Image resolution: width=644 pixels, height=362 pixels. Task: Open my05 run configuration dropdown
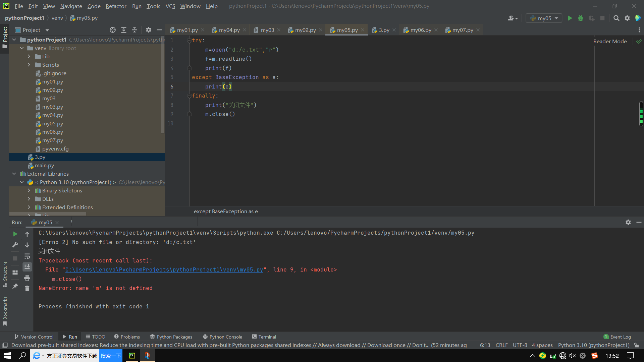click(544, 18)
